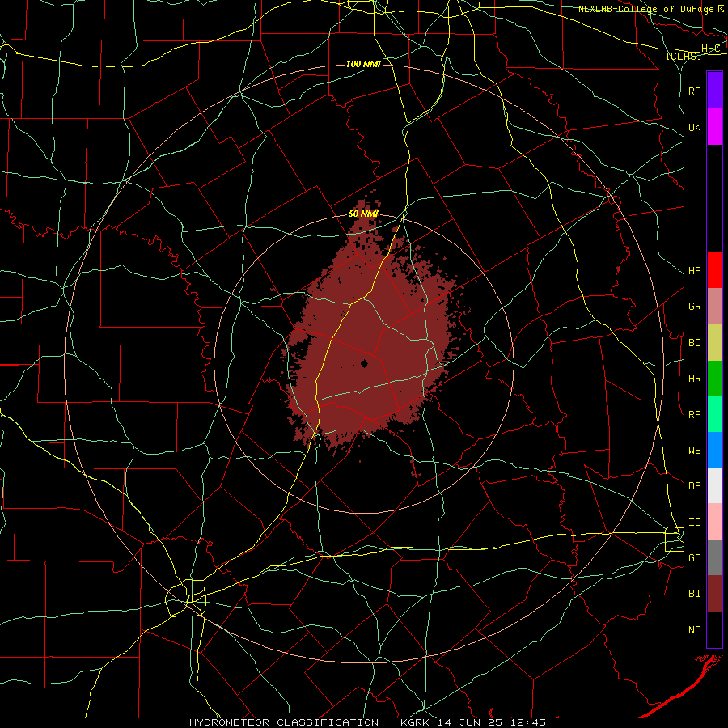
Task: Click the BI legend label
Action: tap(694, 594)
